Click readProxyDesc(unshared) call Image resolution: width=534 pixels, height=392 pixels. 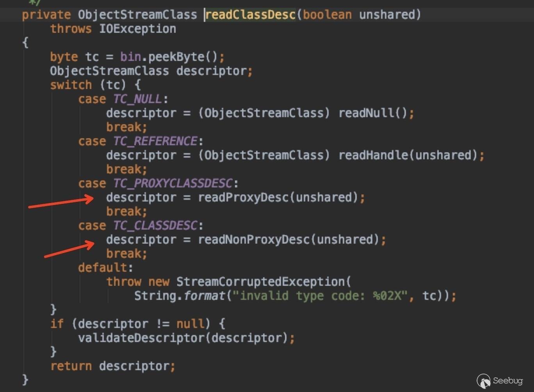[x=278, y=198]
